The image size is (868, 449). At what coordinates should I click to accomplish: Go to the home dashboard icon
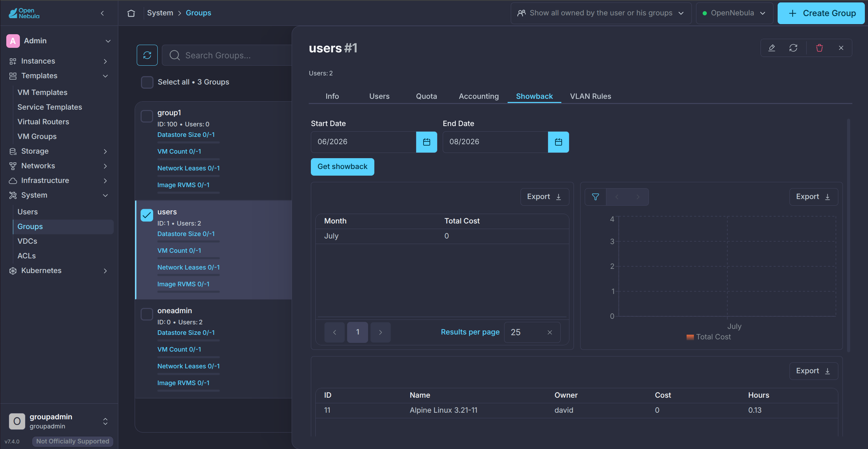pyautogui.click(x=131, y=13)
